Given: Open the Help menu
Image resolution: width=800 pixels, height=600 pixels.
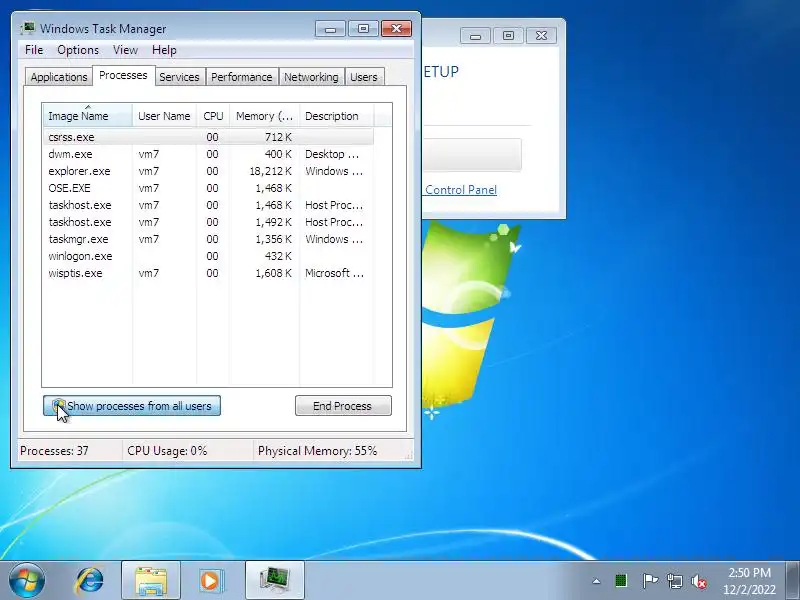Looking at the screenshot, I should click(x=164, y=50).
